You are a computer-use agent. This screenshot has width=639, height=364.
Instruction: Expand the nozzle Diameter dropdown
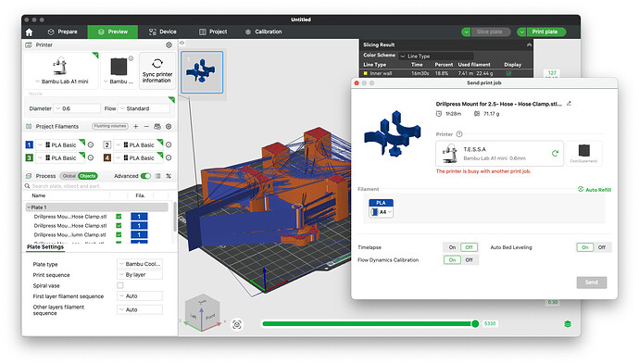(77, 108)
